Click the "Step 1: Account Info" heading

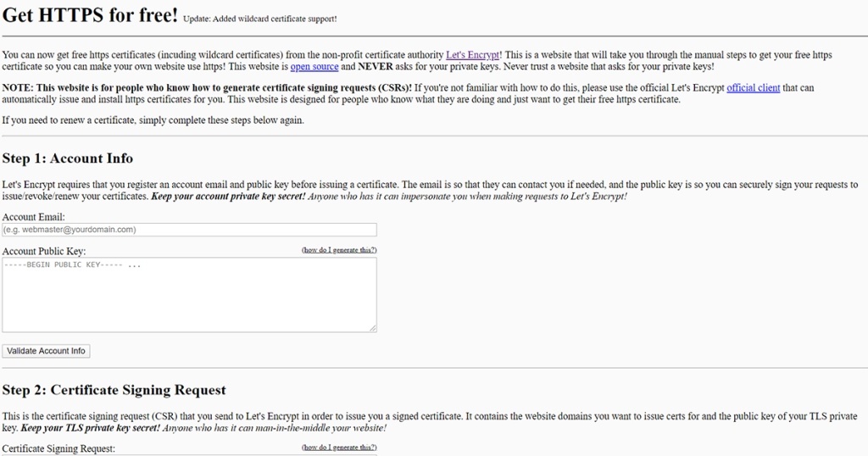click(68, 158)
